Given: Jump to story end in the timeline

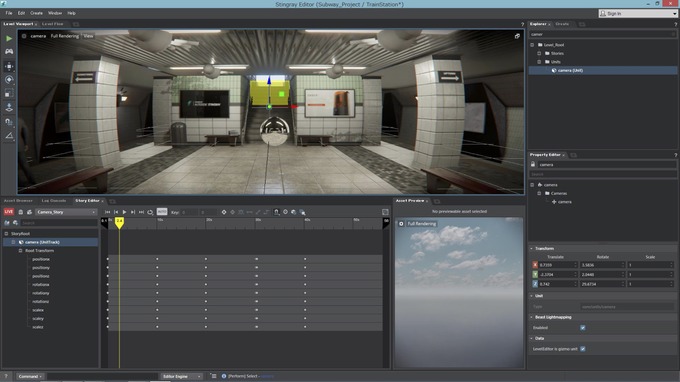Looking at the screenshot, I should click(141, 212).
